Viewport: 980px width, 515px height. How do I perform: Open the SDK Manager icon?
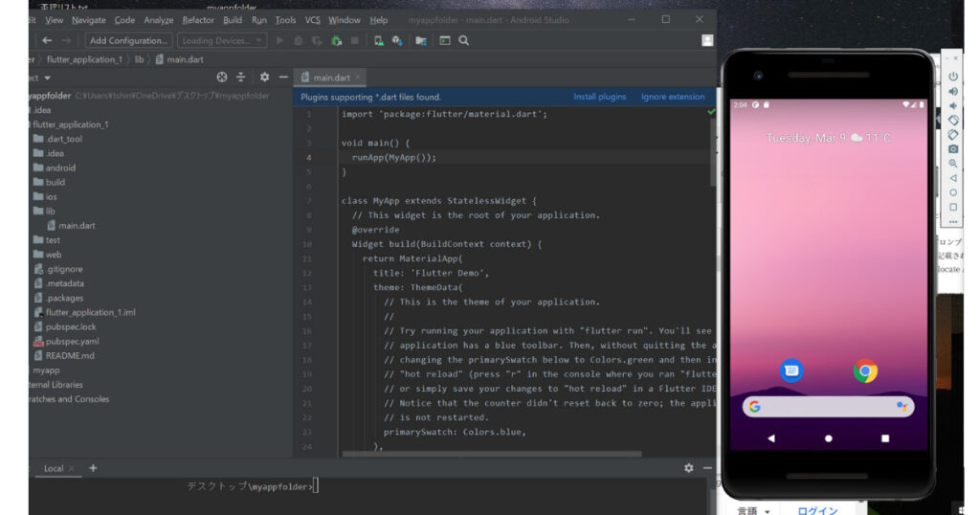tap(397, 40)
